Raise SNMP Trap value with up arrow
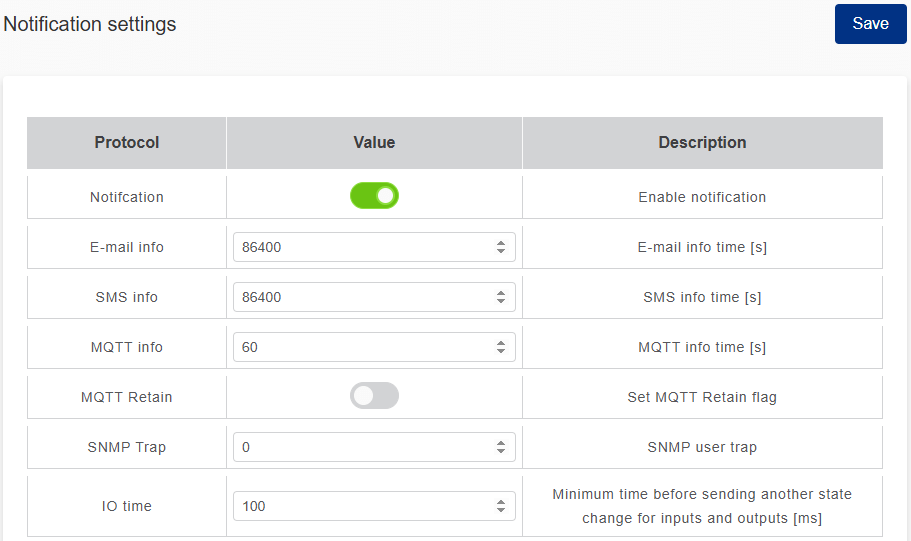Screen dimensions: 911x541 [x=501, y=443]
